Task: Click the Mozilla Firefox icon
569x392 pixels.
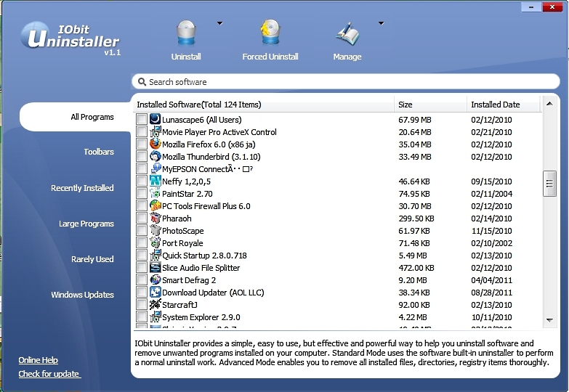Action: click(x=156, y=144)
